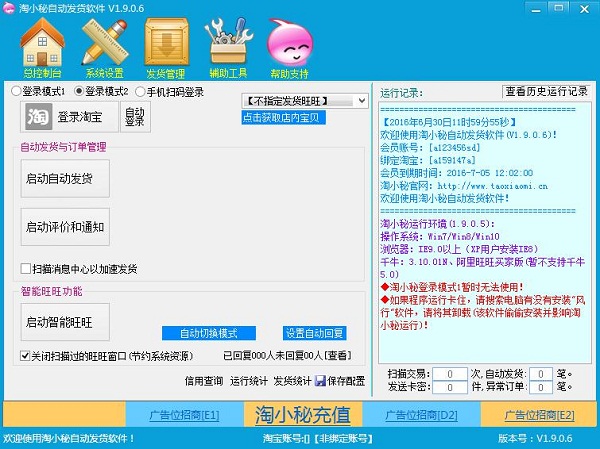
Task: Enable 扫描消息中心以加速发货 checkbox
Action: pyautogui.click(x=26, y=269)
